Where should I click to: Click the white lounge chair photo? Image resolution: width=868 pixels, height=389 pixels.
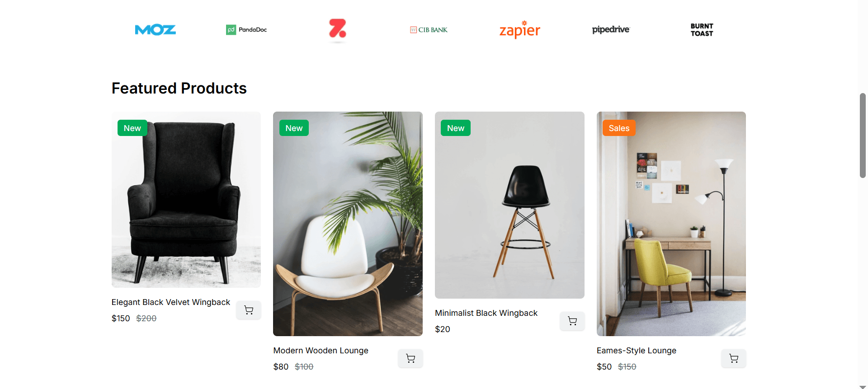(348, 224)
